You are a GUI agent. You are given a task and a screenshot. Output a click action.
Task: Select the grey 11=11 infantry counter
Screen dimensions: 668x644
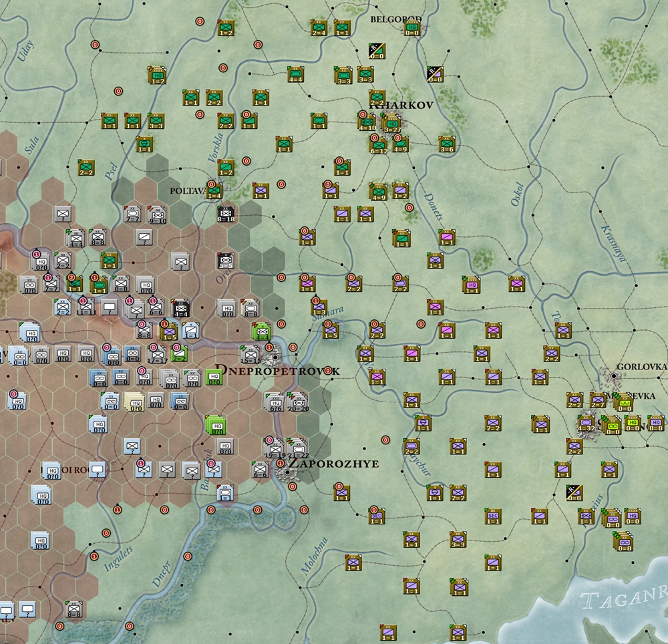coord(86,306)
